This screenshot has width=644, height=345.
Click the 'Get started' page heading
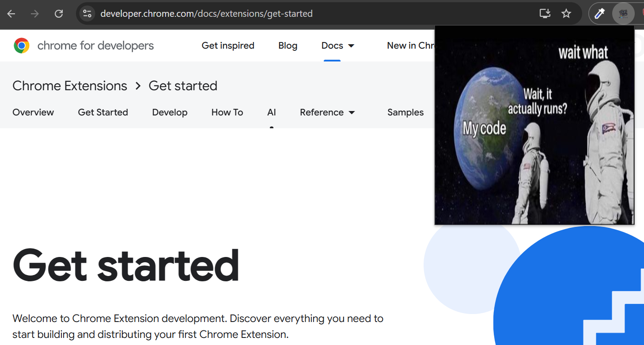tap(126, 265)
